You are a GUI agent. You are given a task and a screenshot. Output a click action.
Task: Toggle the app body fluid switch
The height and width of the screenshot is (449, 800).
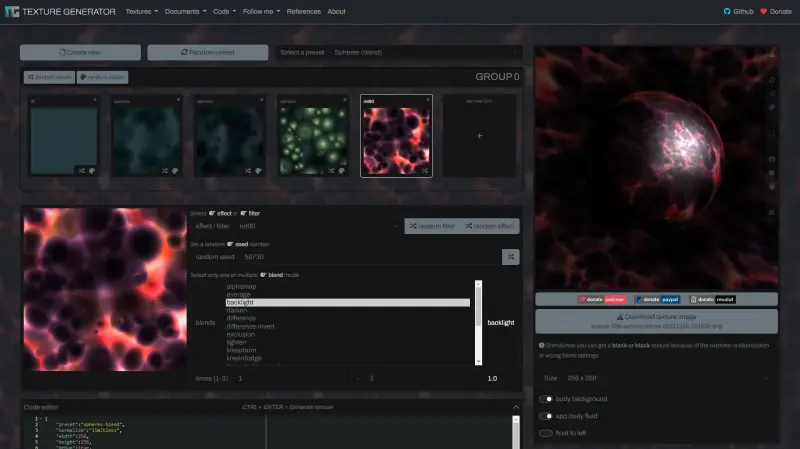coord(546,416)
